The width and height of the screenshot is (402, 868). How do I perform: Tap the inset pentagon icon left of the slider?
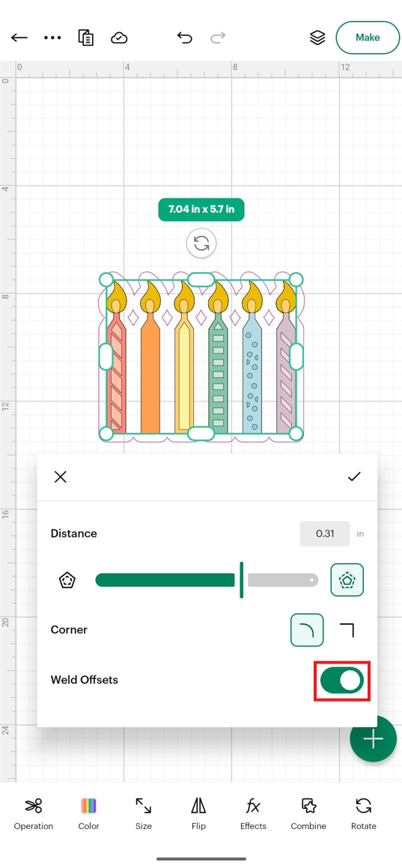[x=67, y=580]
